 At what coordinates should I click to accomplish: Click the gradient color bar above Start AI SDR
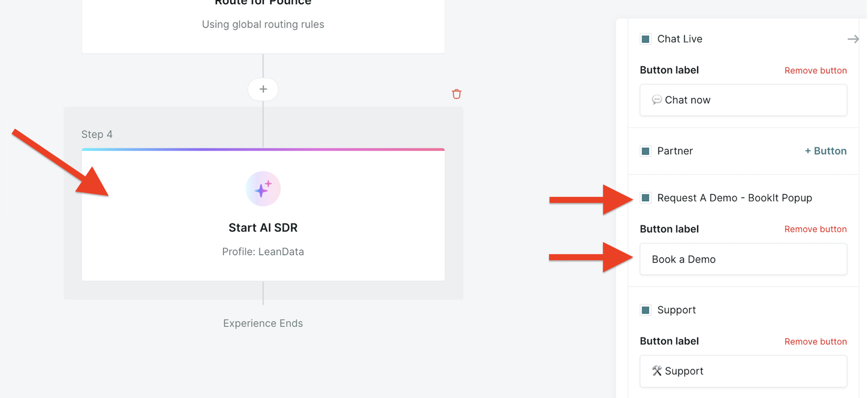click(x=263, y=149)
